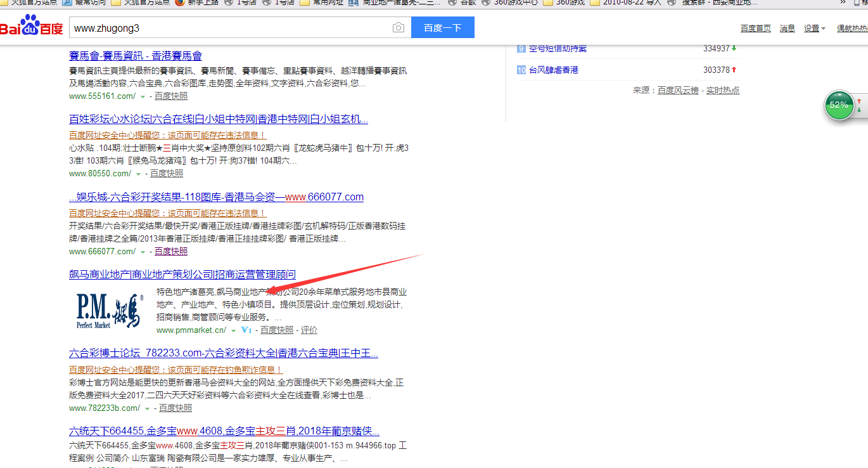Screen dimensions: 868x468
Task: Expand the dropdown arrow after www.666077.com/
Action: coord(143,252)
